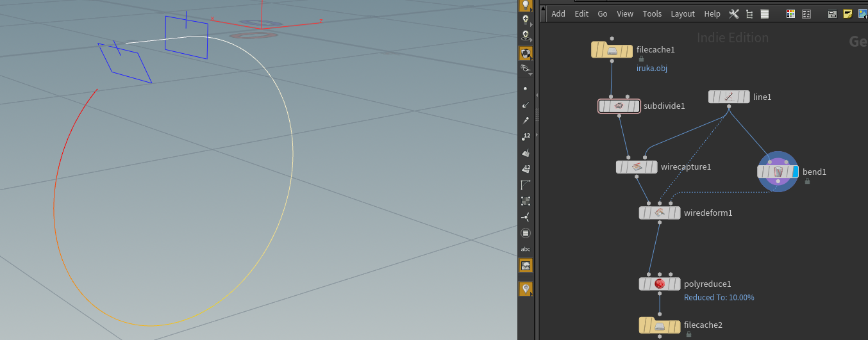Click the iruka.obj file label

652,68
